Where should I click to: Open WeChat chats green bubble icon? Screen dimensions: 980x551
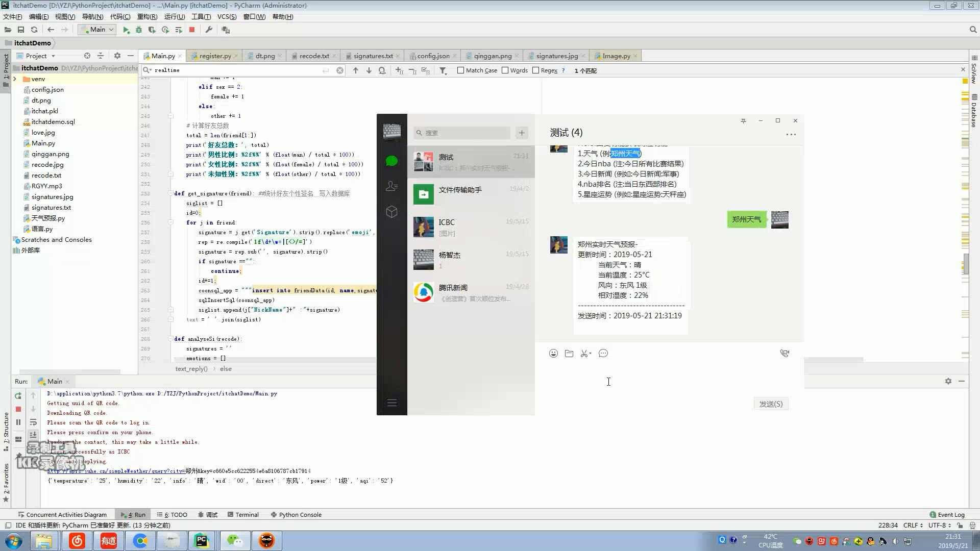click(391, 161)
